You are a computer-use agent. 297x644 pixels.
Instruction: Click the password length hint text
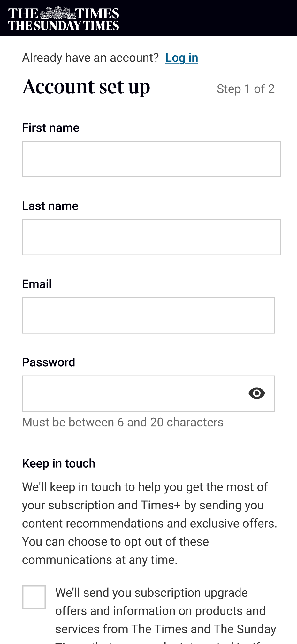[x=123, y=423]
